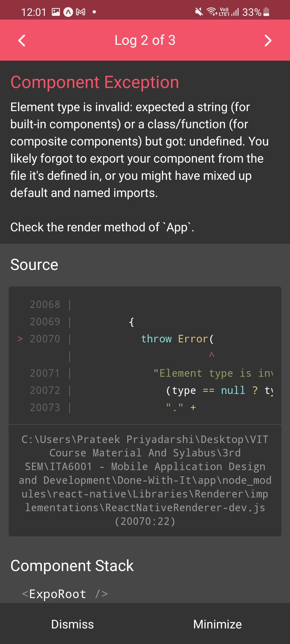Image resolution: width=290 pixels, height=644 pixels.
Task: Open the Gmail icon in the status bar
Action: [x=80, y=12]
